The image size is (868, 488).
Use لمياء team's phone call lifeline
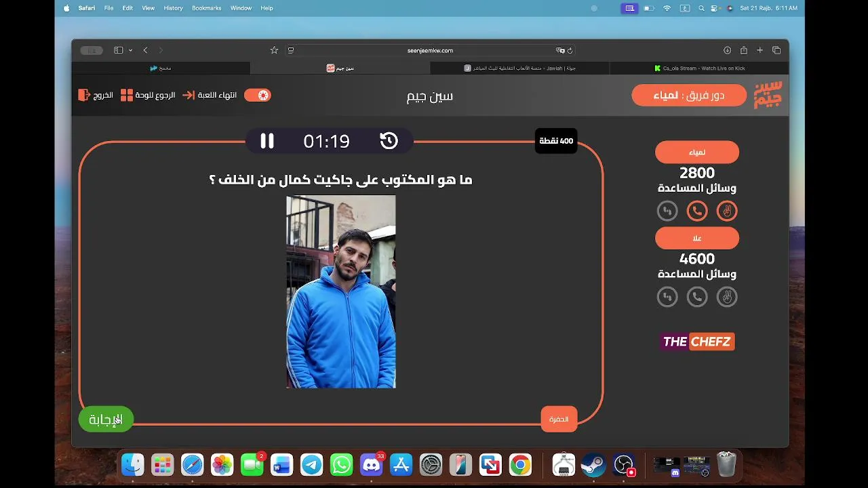point(697,211)
